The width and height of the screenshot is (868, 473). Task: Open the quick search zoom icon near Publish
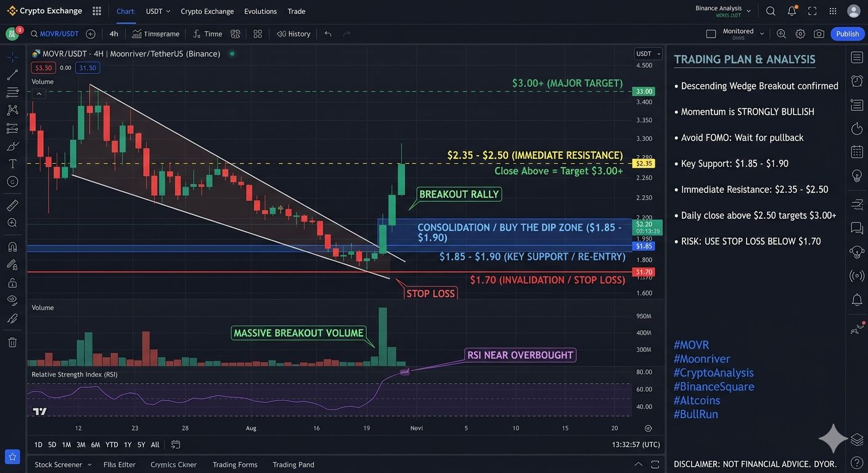click(x=781, y=34)
